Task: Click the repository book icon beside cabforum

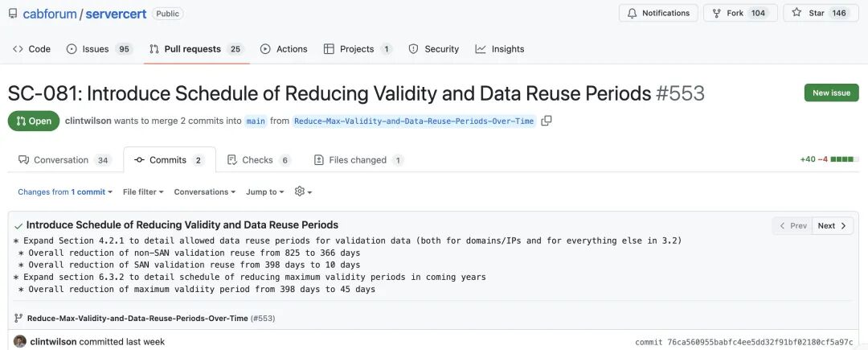Action: point(13,14)
